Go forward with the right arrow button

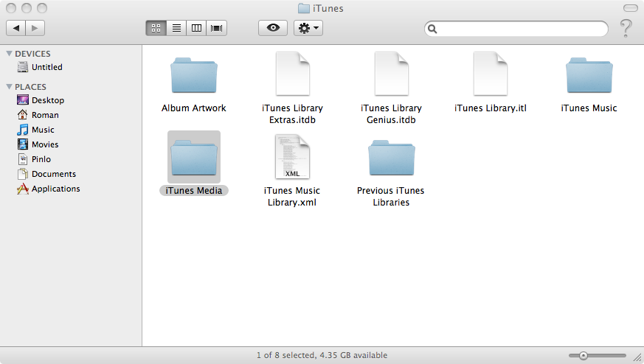35,28
